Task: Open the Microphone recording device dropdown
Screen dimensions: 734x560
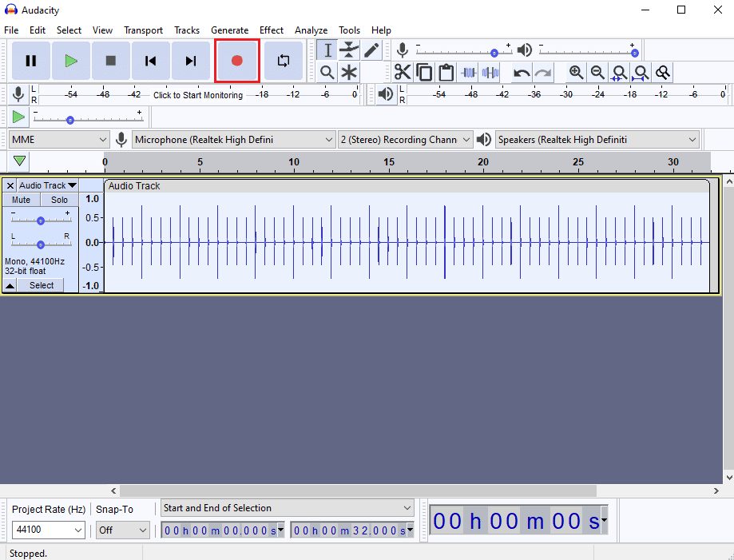Action: (233, 140)
